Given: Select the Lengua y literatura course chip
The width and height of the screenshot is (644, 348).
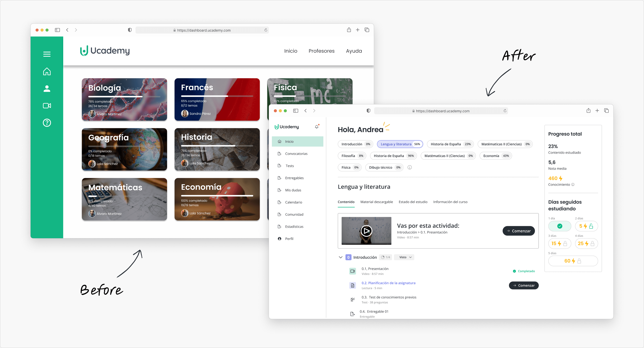Looking at the screenshot, I should pyautogui.click(x=400, y=144).
